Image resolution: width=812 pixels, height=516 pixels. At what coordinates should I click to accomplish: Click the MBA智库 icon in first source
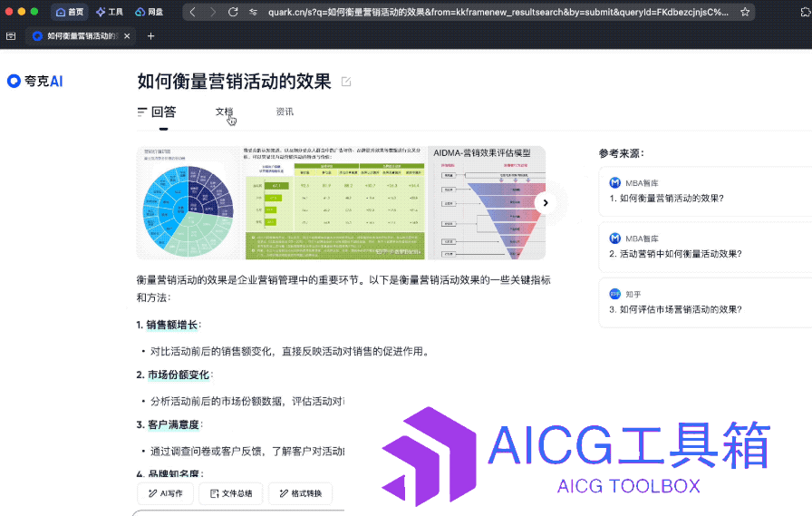click(x=614, y=182)
